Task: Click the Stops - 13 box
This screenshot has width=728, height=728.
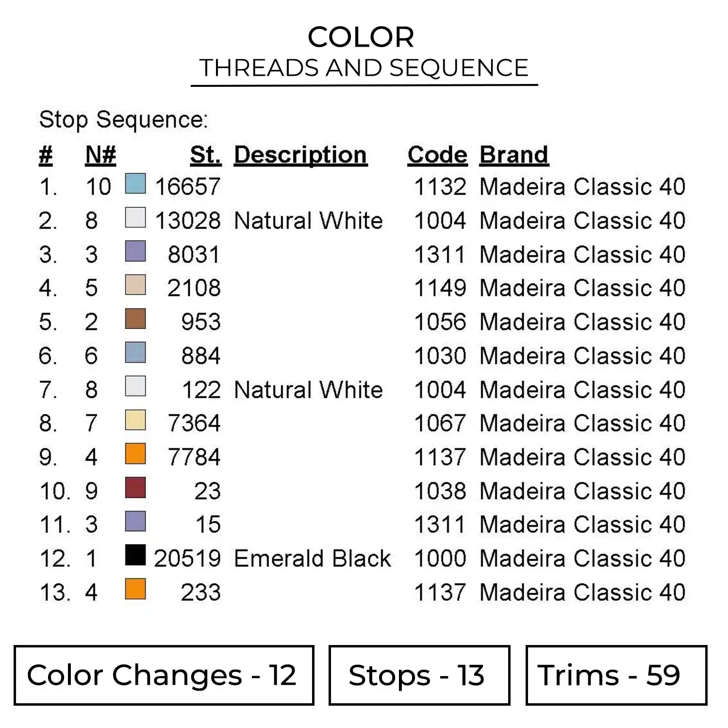Action: [x=419, y=675]
